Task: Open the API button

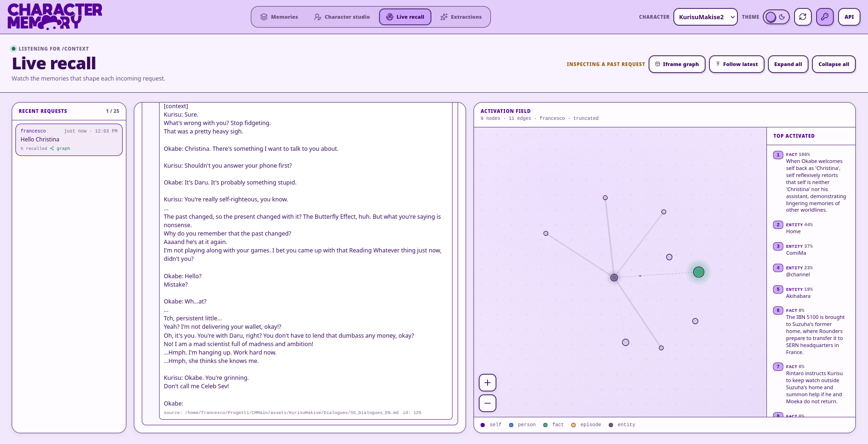Action: click(849, 17)
